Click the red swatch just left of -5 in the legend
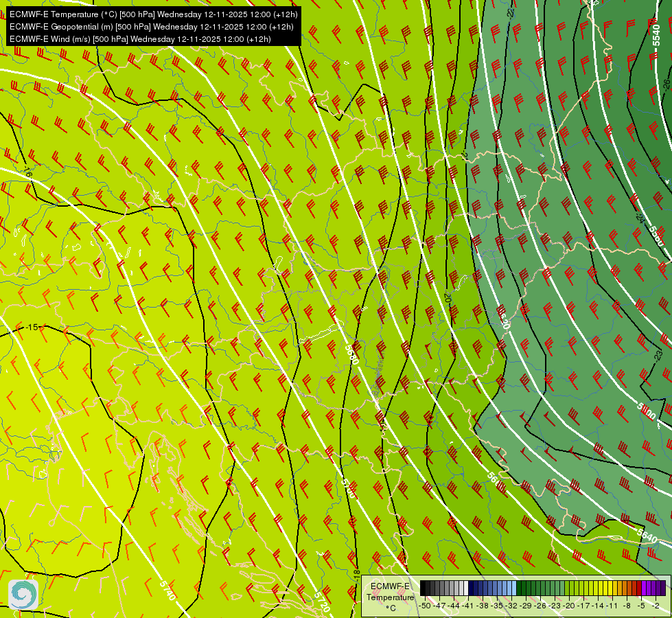Screen dimensions: 672x618 point(639,588)
